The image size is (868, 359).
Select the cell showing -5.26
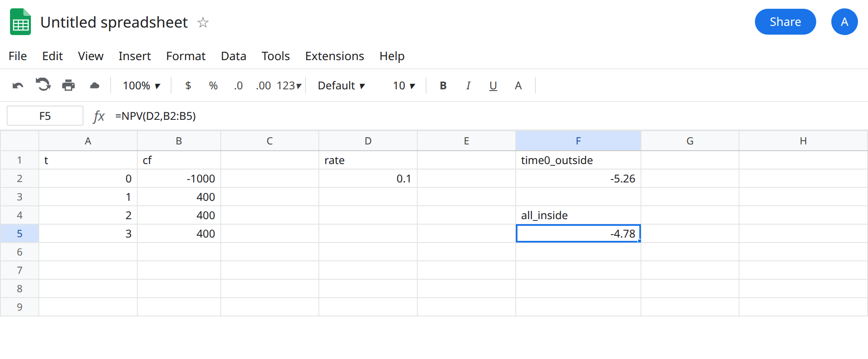click(x=578, y=179)
